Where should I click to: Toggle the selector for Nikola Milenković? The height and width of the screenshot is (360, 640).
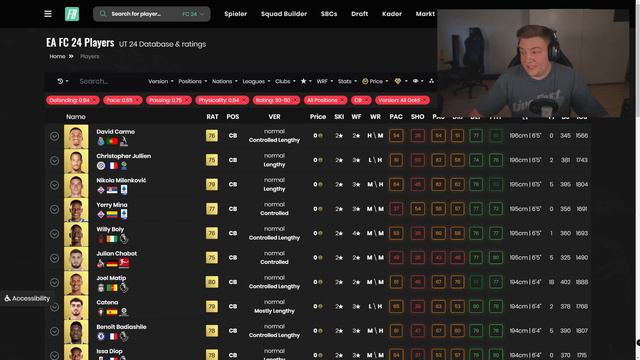pyautogui.click(x=54, y=185)
